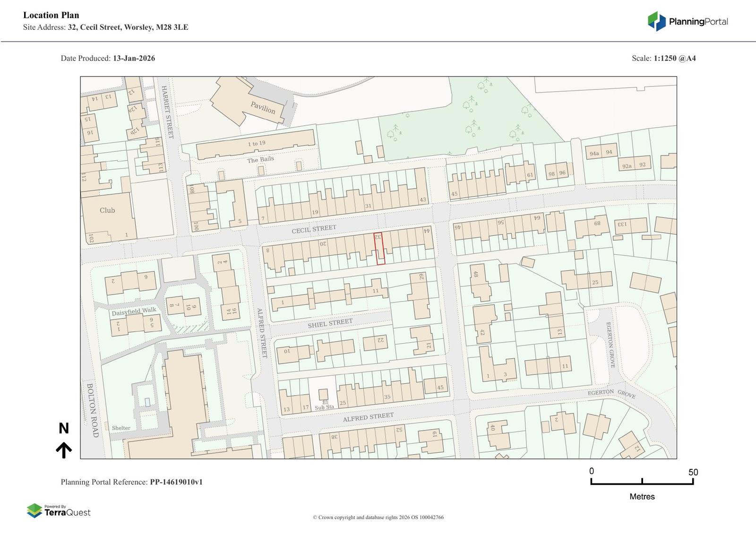Viewport: 756px width, 535px height.
Task: Click the Cecil Street road label
Action: pos(314,229)
